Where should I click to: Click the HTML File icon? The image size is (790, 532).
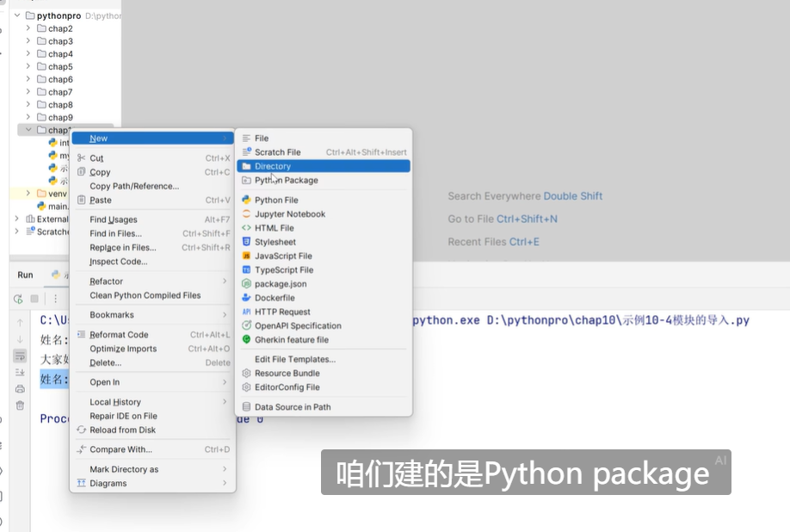point(246,228)
